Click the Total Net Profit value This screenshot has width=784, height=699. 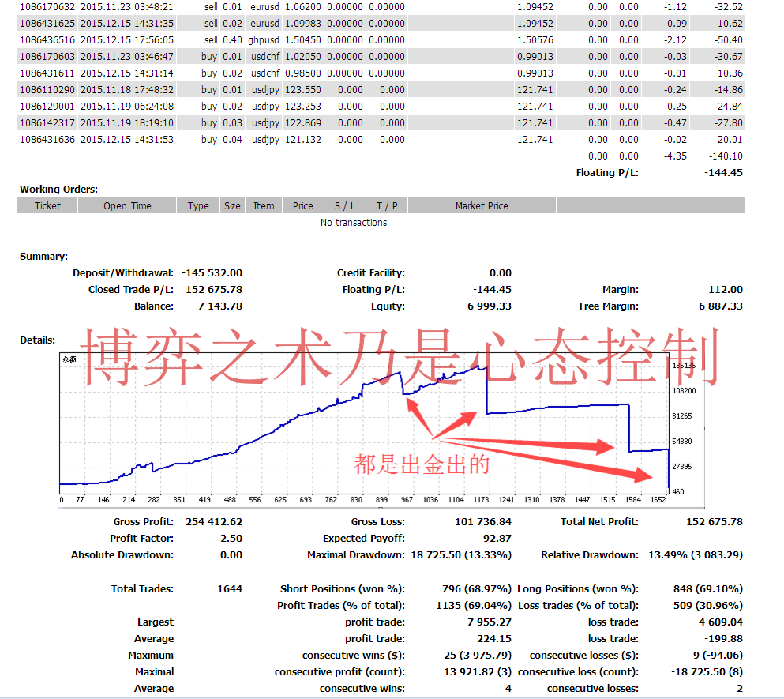pos(715,522)
